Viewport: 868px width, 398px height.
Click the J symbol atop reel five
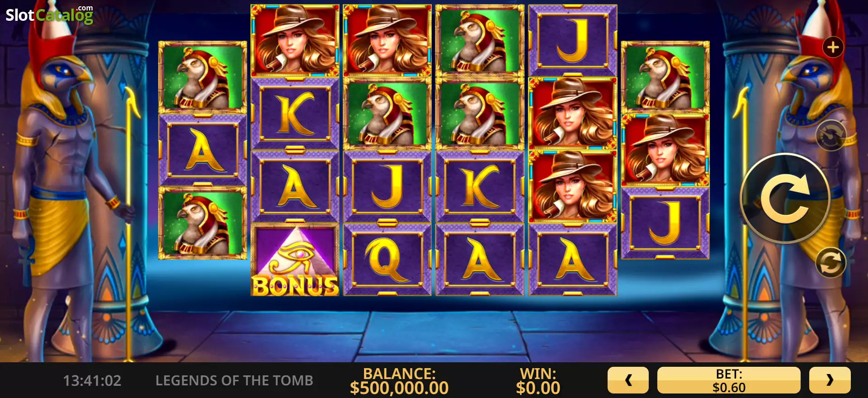pos(572,41)
